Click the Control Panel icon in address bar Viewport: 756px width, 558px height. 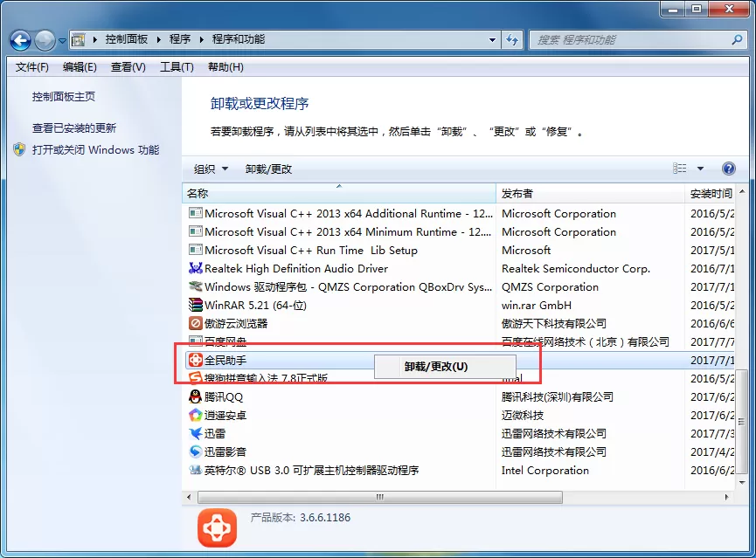(78, 40)
